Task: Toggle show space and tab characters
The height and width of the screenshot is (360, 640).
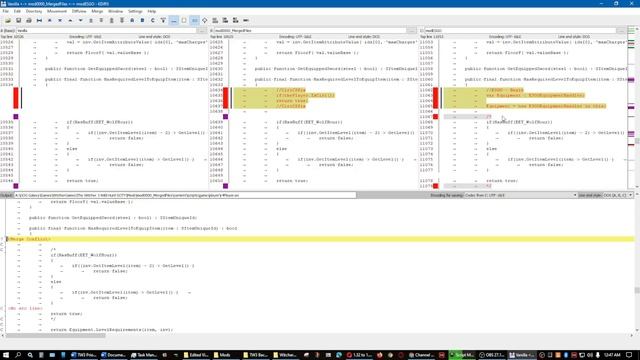Action: tap(174, 20)
